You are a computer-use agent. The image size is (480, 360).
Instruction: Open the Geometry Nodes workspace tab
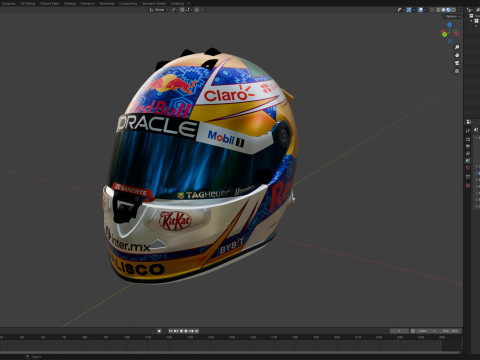(x=154, y=4)
